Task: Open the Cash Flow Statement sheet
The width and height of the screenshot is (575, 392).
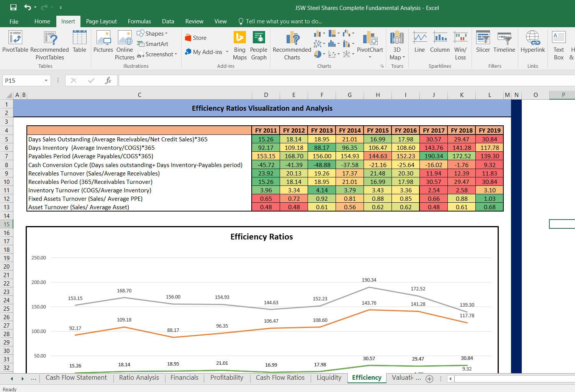Action: pos(76,378)
